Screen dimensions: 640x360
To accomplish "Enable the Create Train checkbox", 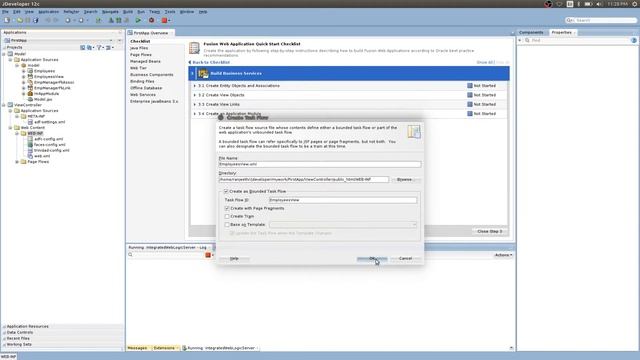I will (x=227, y=216).
